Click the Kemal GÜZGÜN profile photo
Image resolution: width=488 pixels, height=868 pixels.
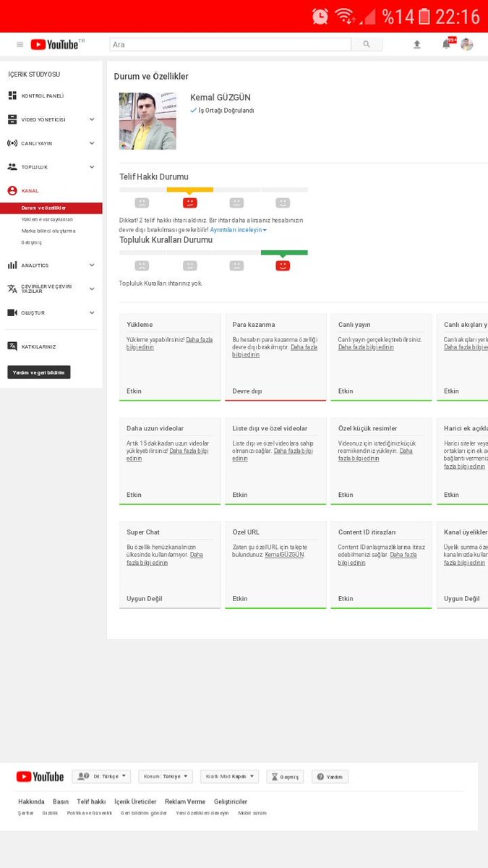[147, 121]
